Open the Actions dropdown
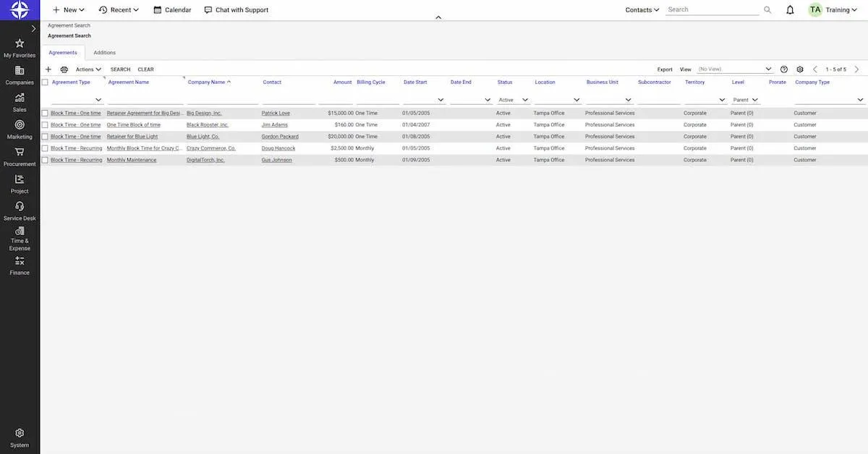The image size is (868, 454). coord(88,69)
